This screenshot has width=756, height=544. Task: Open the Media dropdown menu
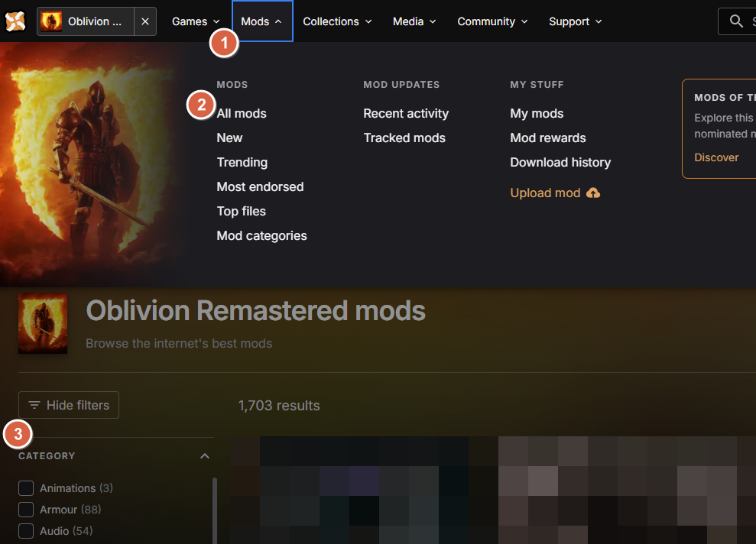point(414,21)
